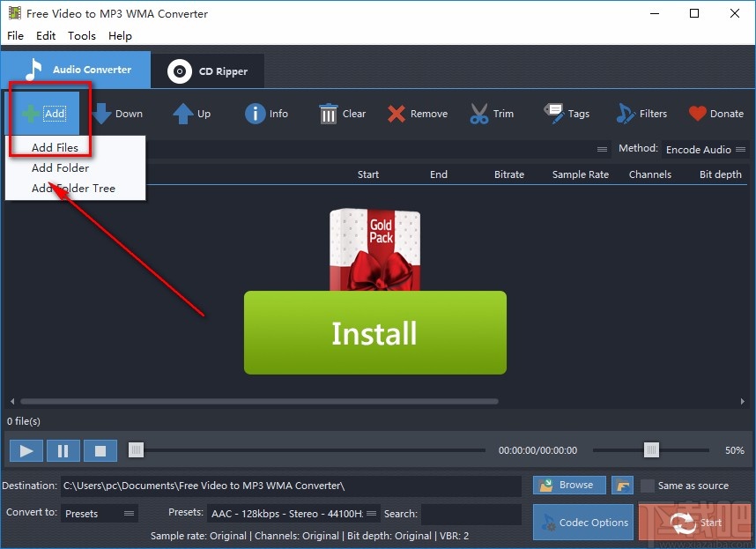Open the Help menu

tap(120, 35)
